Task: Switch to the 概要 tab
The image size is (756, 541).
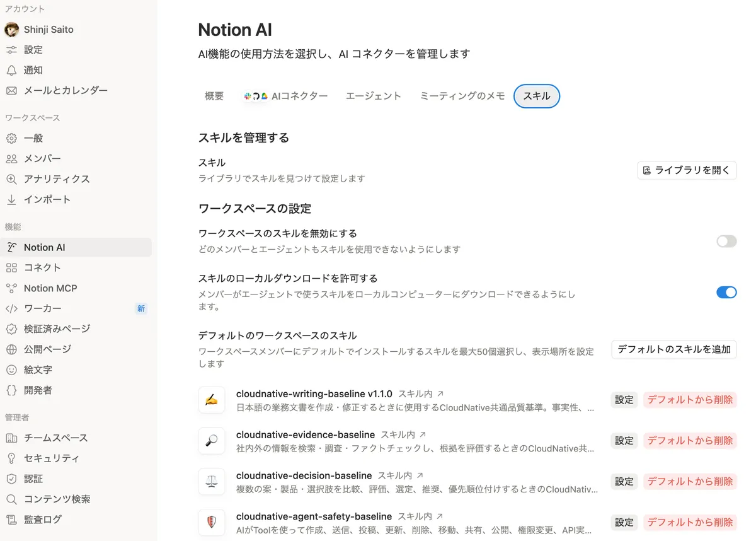Action: [x=214, y=96]
